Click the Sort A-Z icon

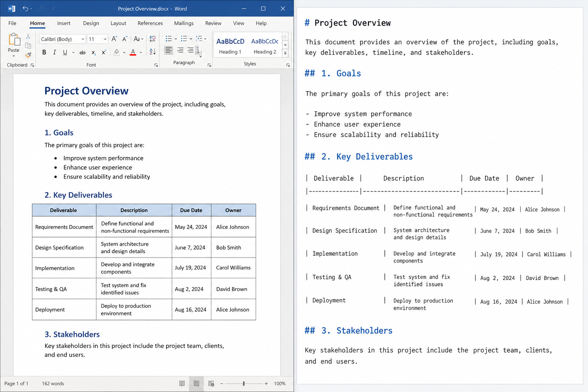pos(152,52)
